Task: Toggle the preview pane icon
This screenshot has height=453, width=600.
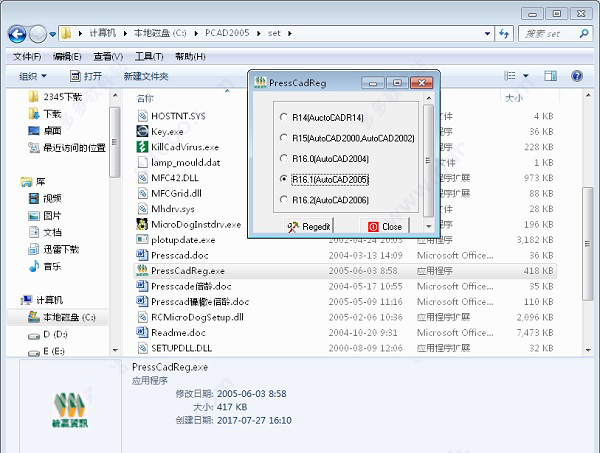Action: (x=551, y=76)
